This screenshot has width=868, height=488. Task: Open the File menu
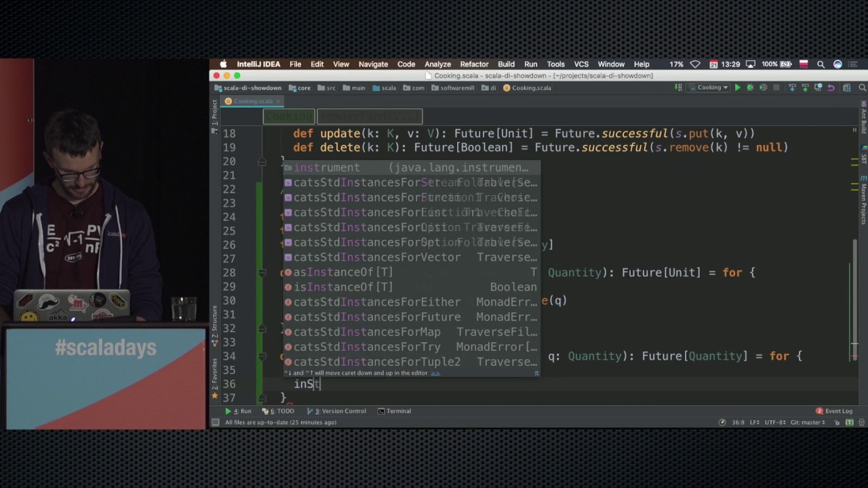tap(295, 64)
